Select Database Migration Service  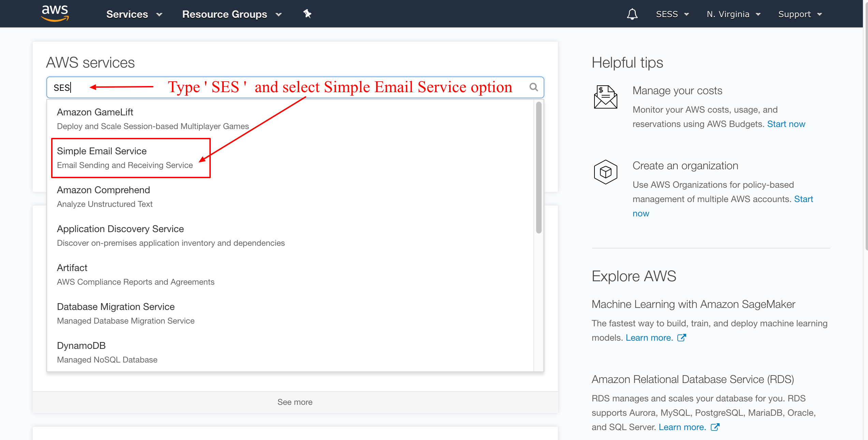pyautogui.click(x=290, y=313)
